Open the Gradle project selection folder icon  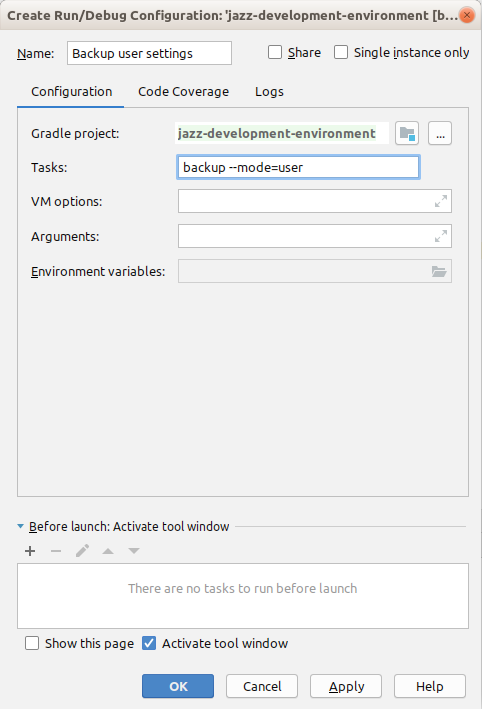point(406,133)
